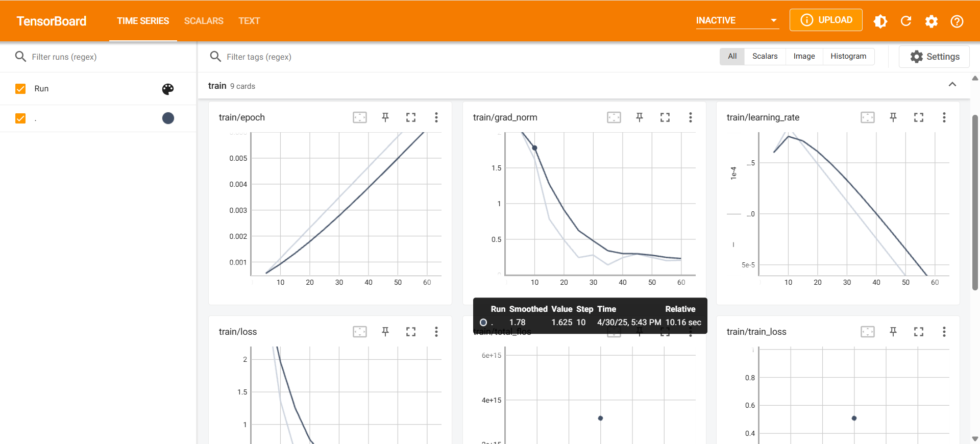Open more options menu for train/learning_rate
The image size is (980, 444).
click(x=944, y=117)
